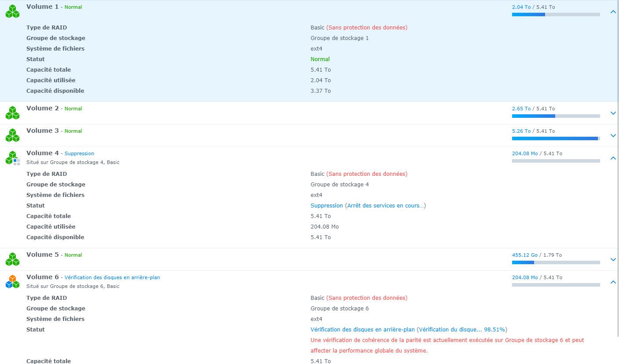Click the green 'Normal' value in Volume 1's Statut row

[x=320, y=59]
